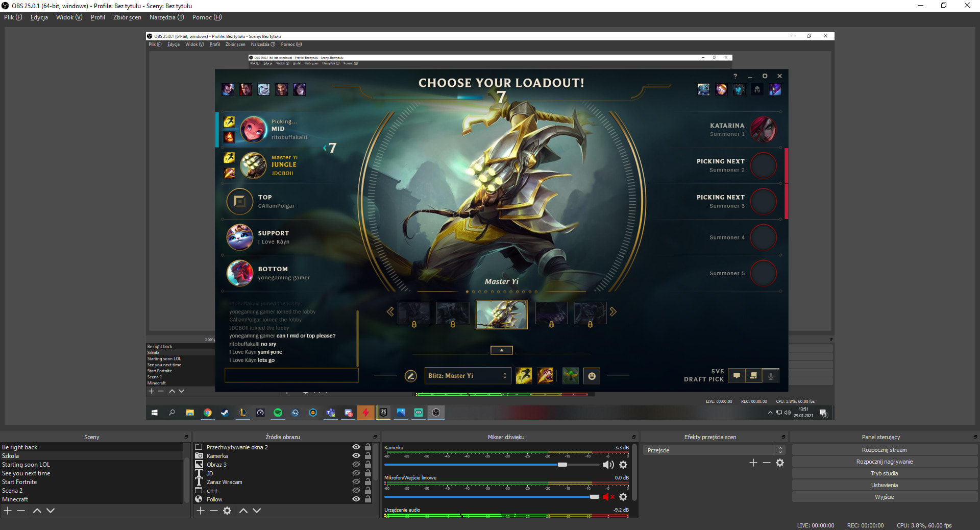Open the Profil menu
980x530 pixels.
pos(97,17)
